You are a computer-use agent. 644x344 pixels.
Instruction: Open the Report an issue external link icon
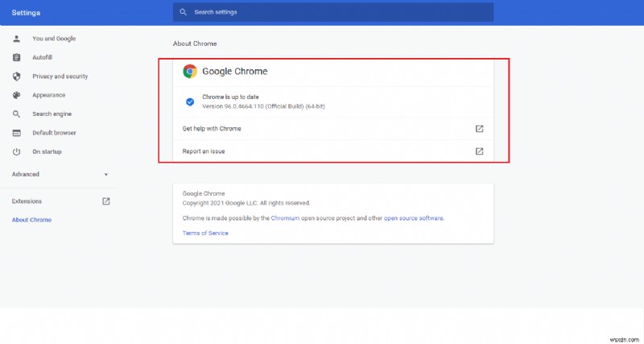pos(479,151)
